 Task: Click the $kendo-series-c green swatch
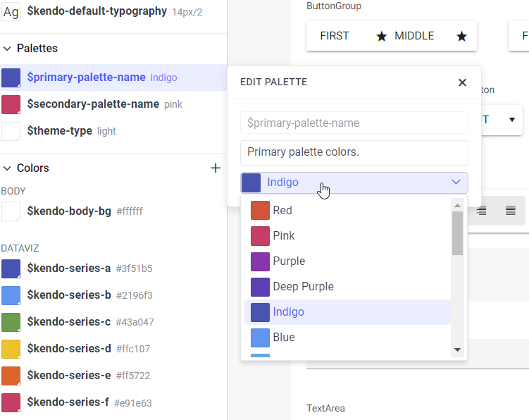tap(11, 322)
